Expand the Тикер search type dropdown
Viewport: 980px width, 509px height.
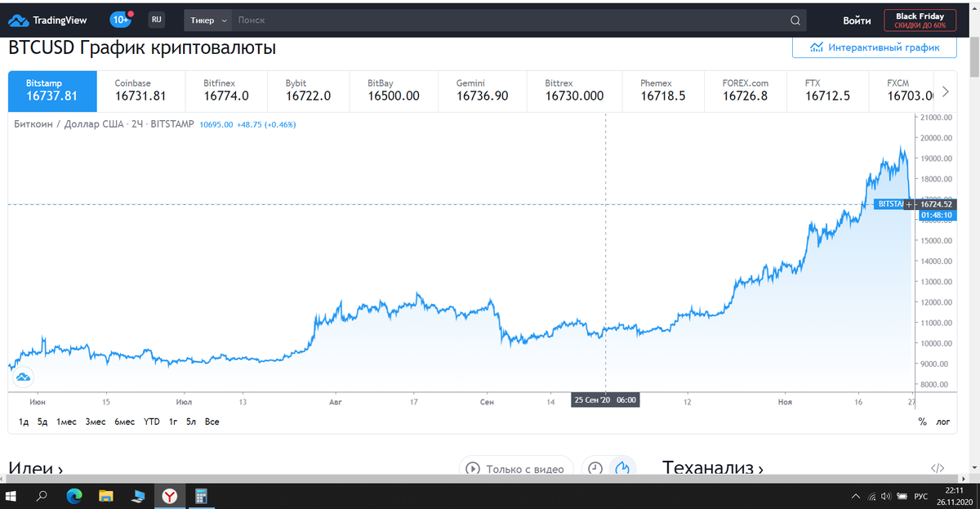pos(208,20)
